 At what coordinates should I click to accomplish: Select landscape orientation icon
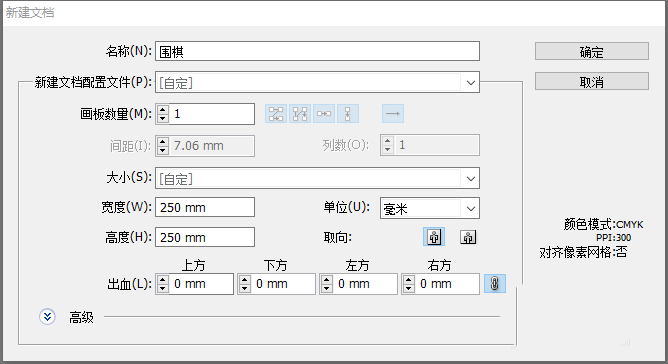pos(468,237)
